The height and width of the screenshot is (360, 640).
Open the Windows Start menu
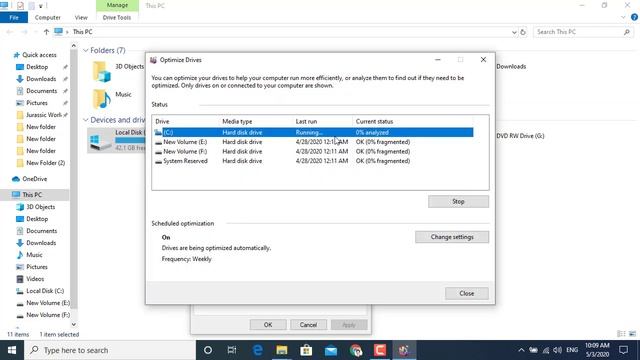pos(12,350)
